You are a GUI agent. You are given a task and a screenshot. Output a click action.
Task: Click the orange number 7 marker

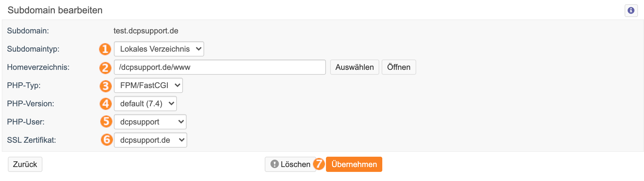coord(319,164)
